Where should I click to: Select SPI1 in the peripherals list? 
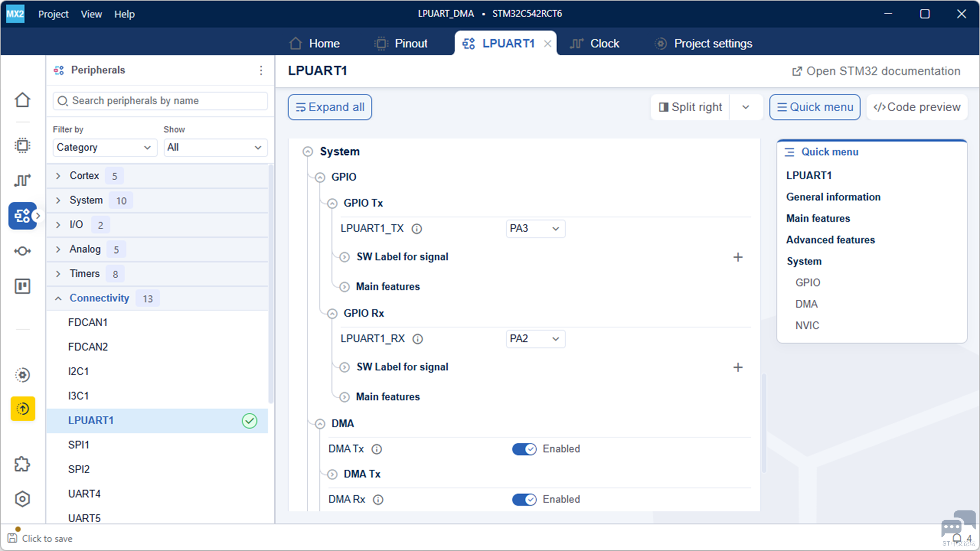[157, 445]
